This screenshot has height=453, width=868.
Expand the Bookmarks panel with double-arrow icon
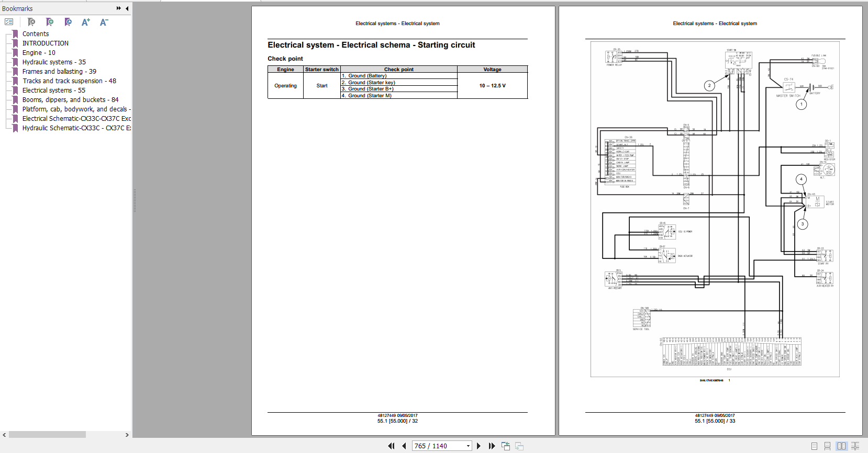click(119, 8)
